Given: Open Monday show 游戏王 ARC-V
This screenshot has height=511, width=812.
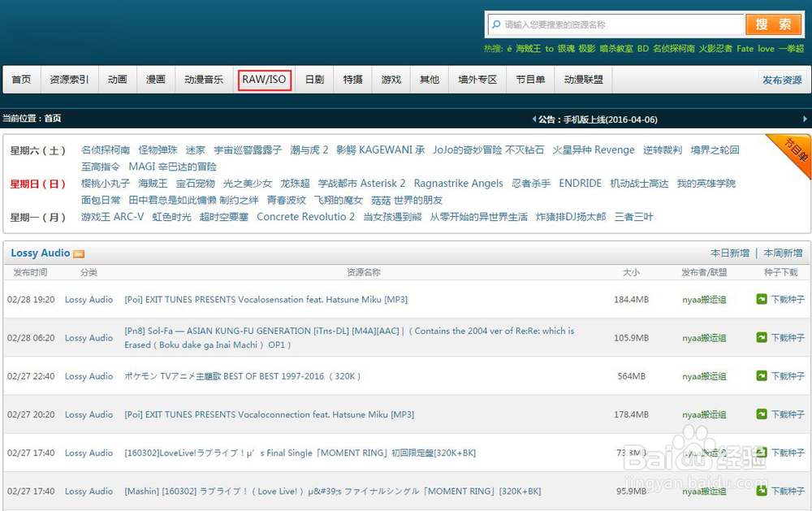Looking at the screenshot, I should click(112, 217).
